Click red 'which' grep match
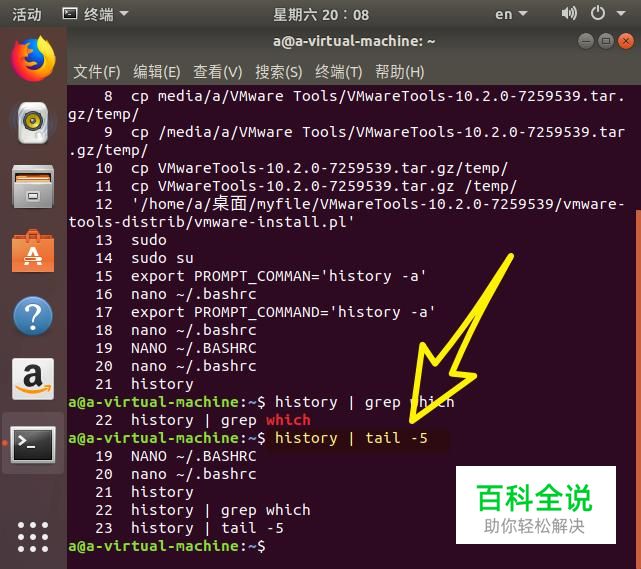Viewport: 641px width, 569px height. pos(288,420)
